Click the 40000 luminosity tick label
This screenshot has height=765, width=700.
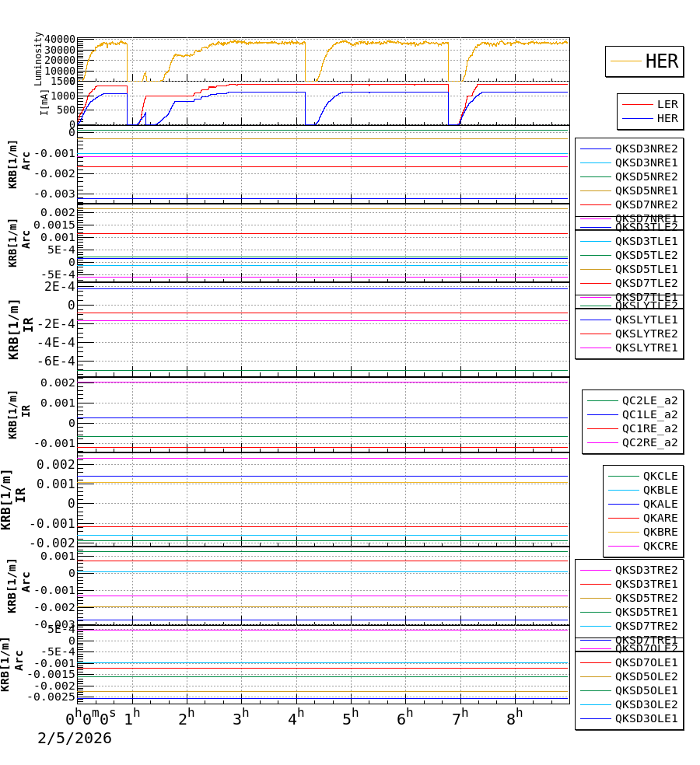(x=60, y=40)
